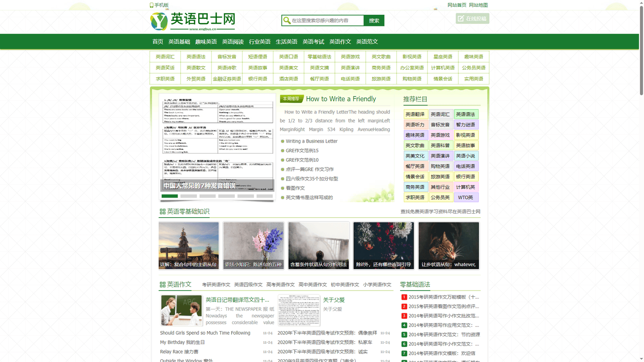Open the hyacinth flowers 陈述句 thumbnail
Screen dimensions: 644x362
(254, 246)
